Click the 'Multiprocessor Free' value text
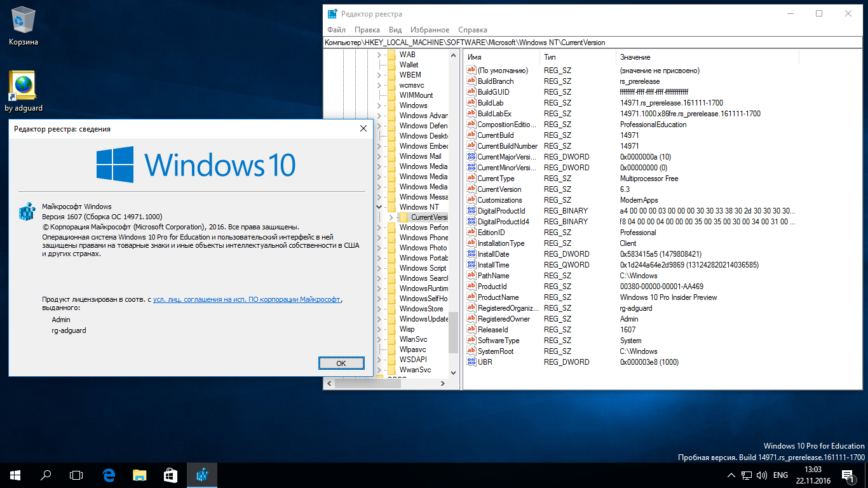868x488 pixels. pos(649,179)
